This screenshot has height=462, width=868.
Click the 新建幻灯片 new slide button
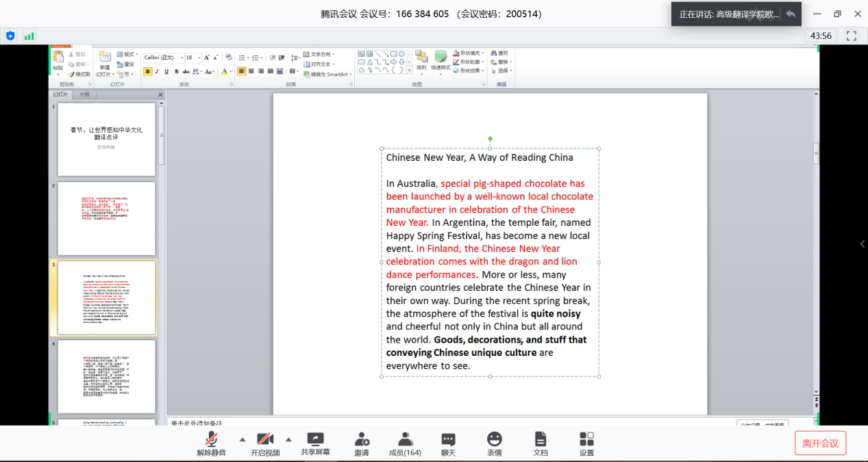104,66
